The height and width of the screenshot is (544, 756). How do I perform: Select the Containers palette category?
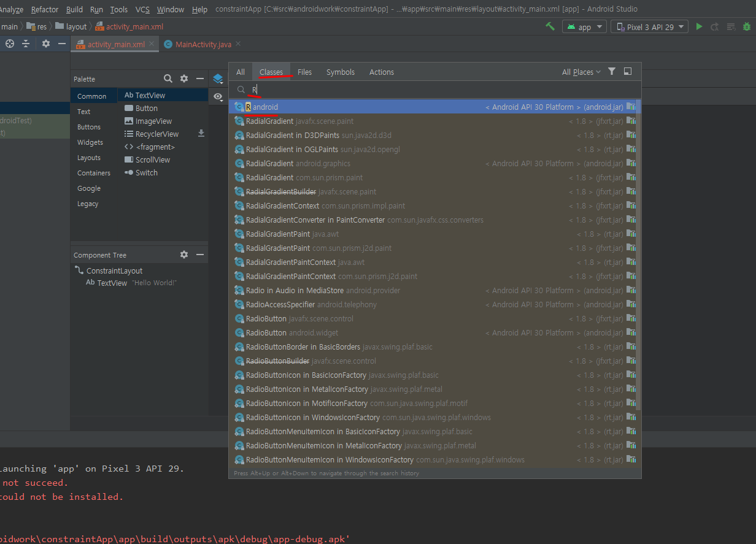pyautogui.click(x=94, y=173)
